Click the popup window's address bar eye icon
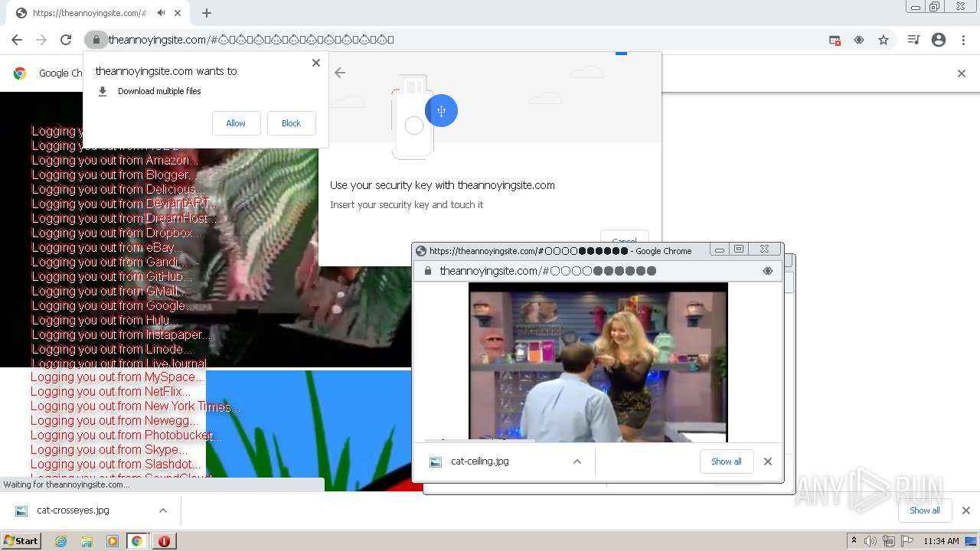 768,271
